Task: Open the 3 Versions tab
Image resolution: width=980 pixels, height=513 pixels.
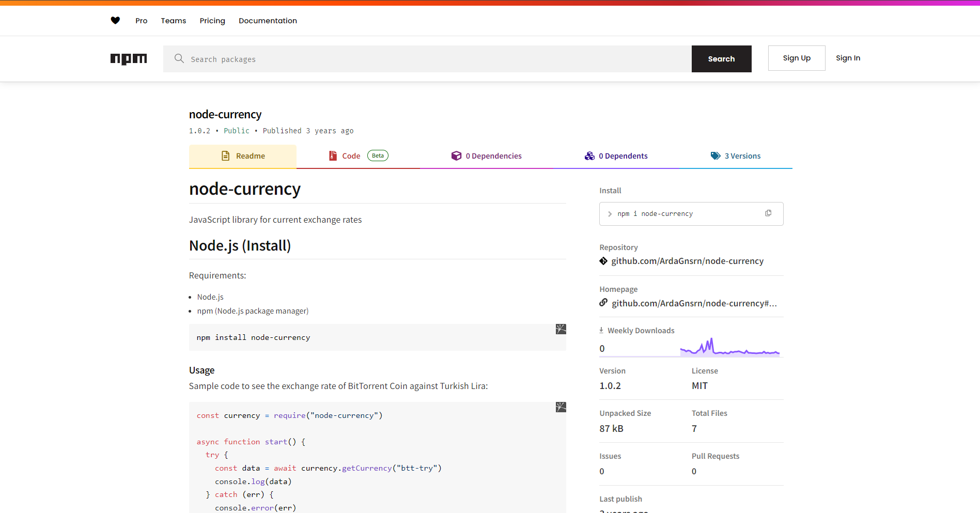Action: tap(736, 157)
